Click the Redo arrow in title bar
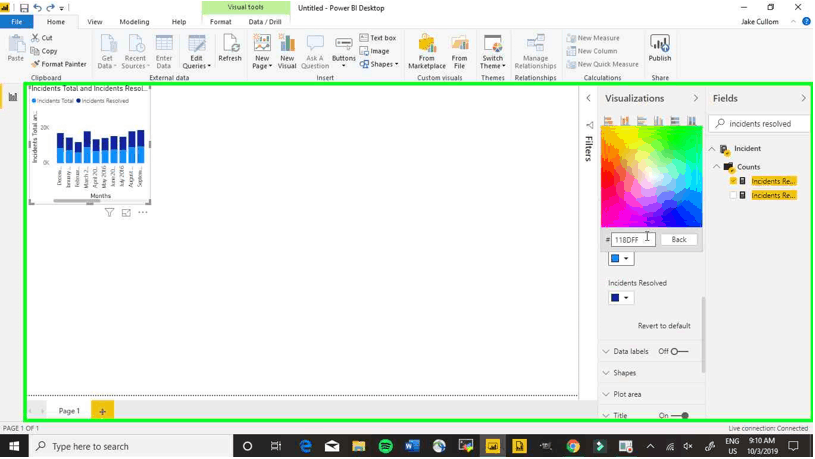Viewport: 815px width, 459px height. click(50, 8)
